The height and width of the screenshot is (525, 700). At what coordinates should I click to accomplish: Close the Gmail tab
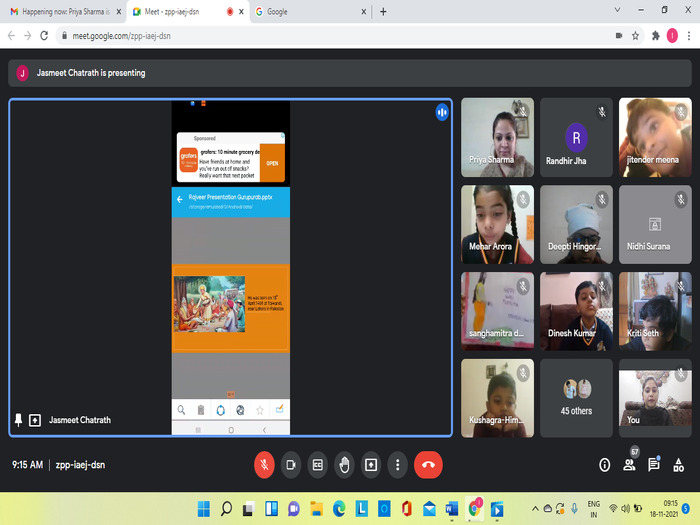[119, 12]
